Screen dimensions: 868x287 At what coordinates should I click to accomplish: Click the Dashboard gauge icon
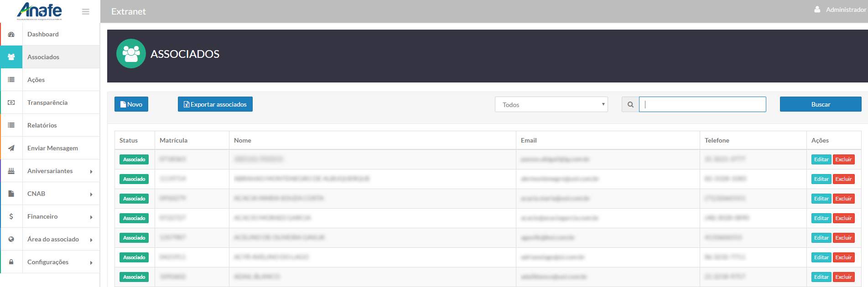11,34
